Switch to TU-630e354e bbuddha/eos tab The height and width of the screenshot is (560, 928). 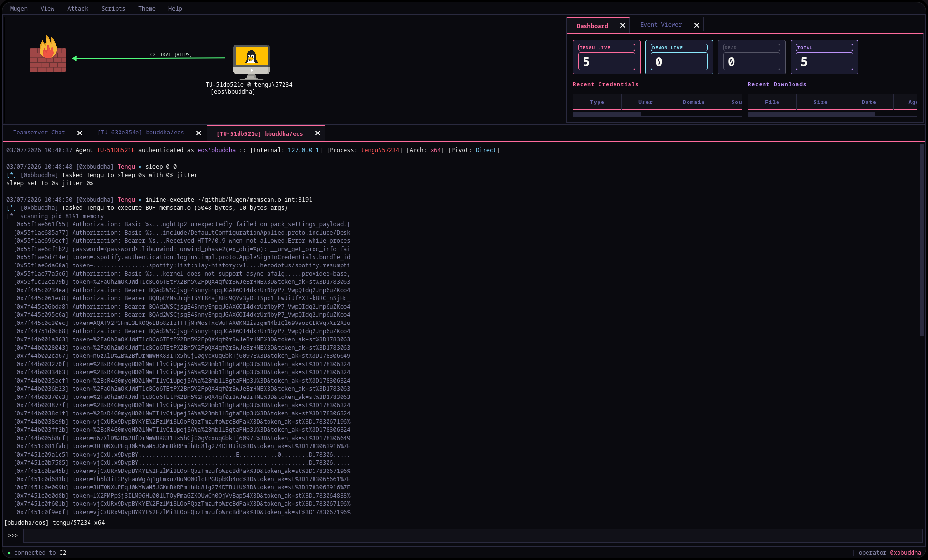tap(141, 133)
